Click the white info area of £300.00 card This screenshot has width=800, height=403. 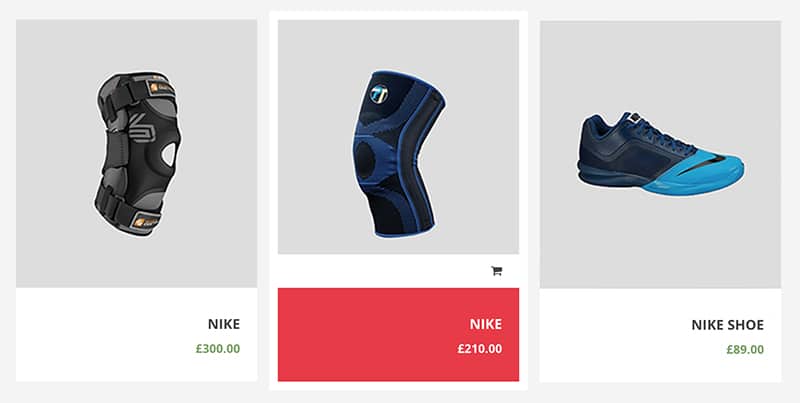point(136,334)
